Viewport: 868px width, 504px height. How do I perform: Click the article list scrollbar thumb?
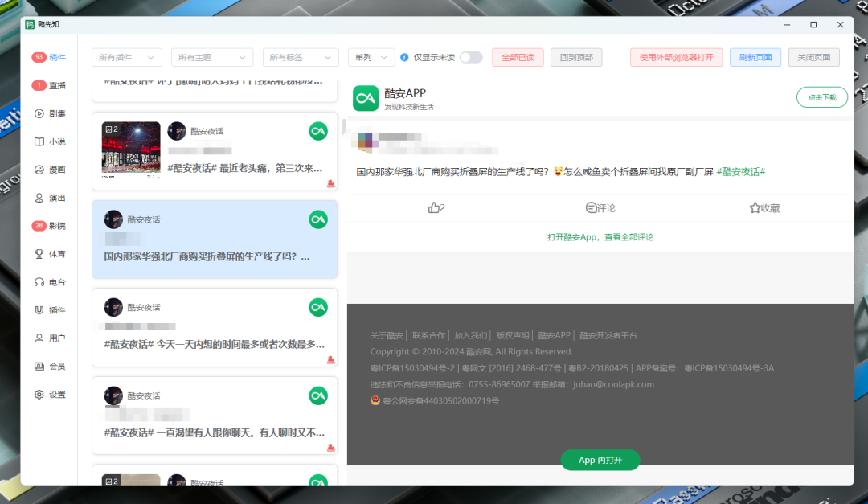coord(344,127)
